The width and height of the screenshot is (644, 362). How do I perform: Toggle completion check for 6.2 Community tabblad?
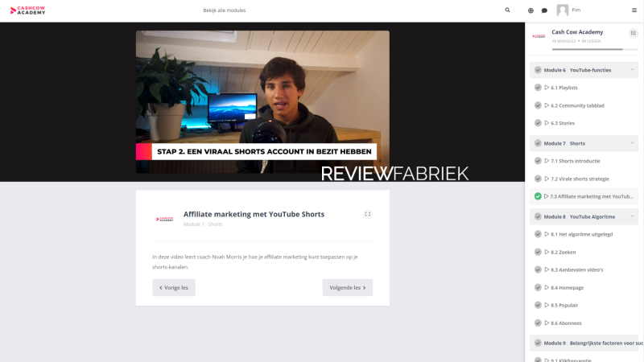tap(538, 105)
